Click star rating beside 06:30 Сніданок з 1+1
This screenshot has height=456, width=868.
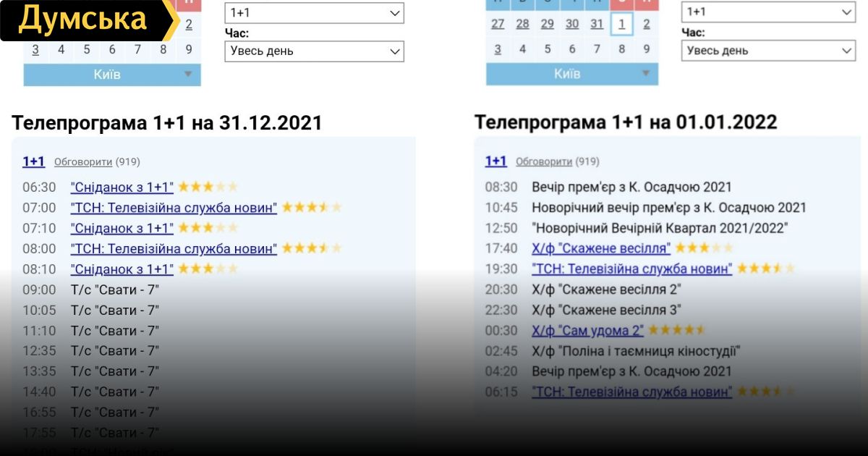208,187
